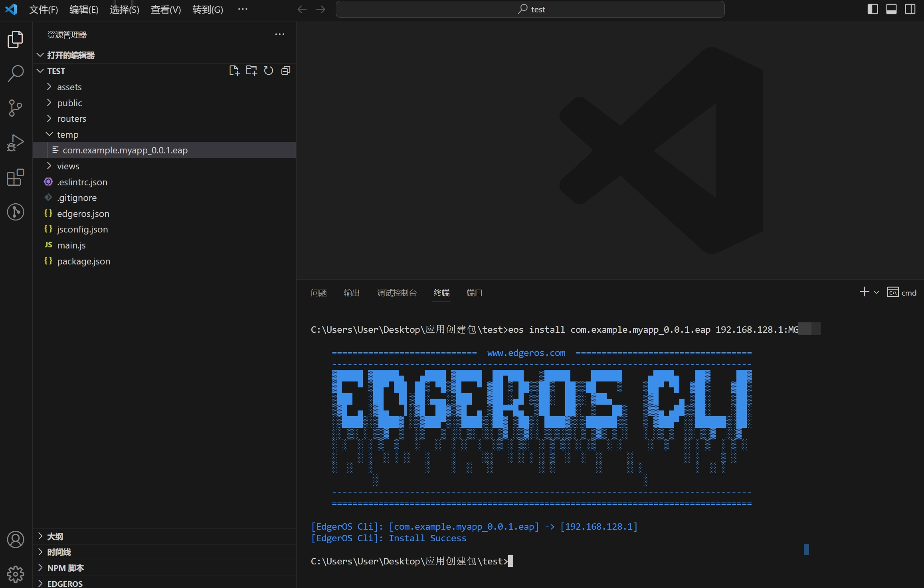Click the www.edgeros.com link in terminal
Image resolution: width=924 pixels, height=588 pixels.
coord(526,353)
